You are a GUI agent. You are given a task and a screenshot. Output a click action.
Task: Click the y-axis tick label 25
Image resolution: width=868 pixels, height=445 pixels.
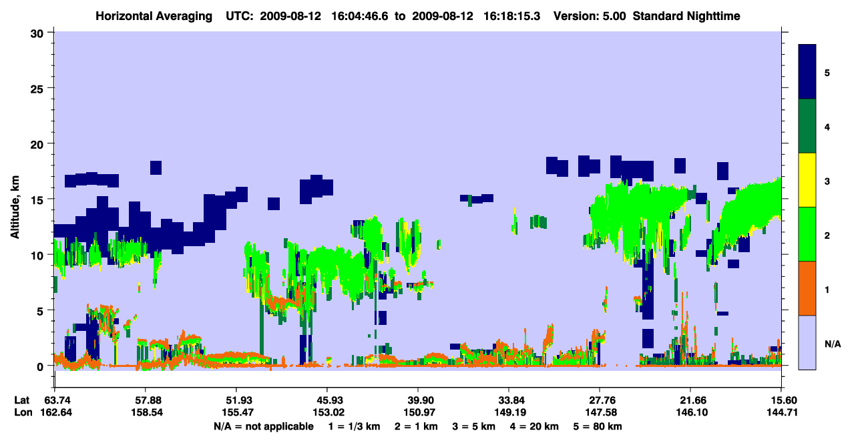pyautogui.click(x=39, y=88)
